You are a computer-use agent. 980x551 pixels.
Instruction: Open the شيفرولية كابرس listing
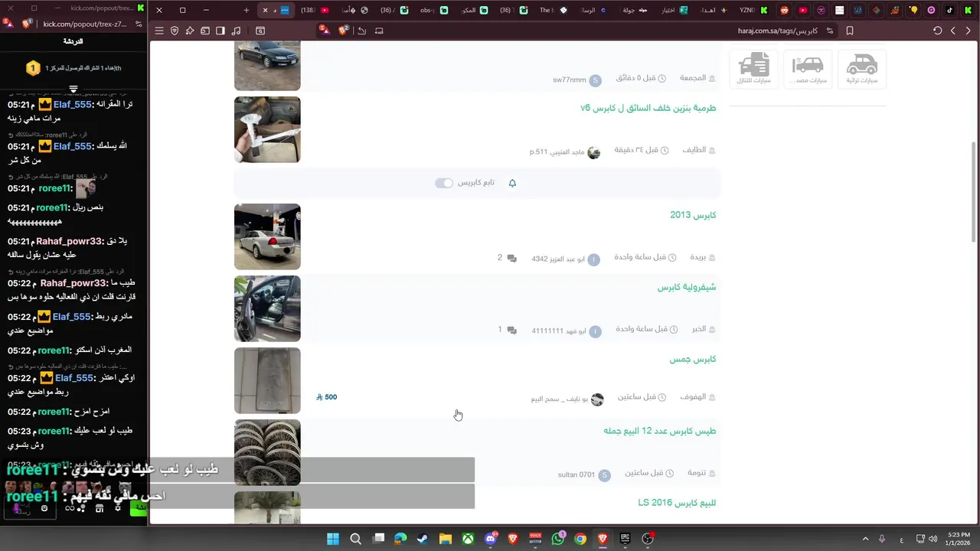click(x=687, y=287)
